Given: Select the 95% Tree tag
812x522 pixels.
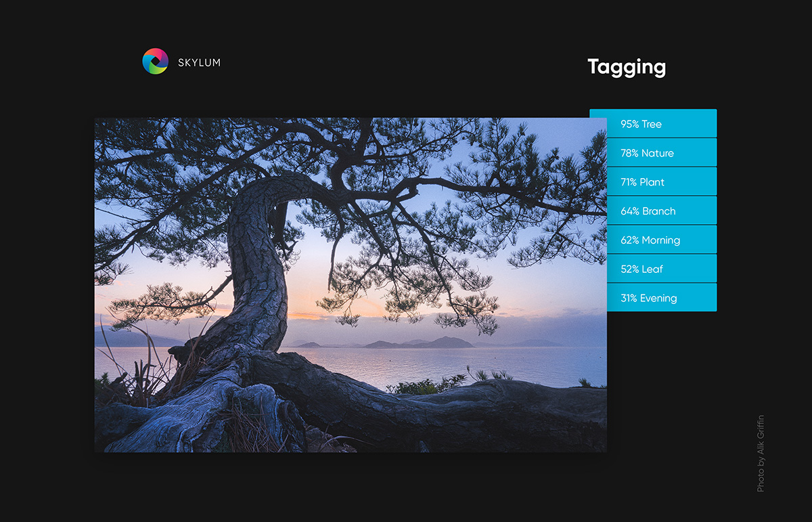Looking at the screenshot, I should point(653,124).
